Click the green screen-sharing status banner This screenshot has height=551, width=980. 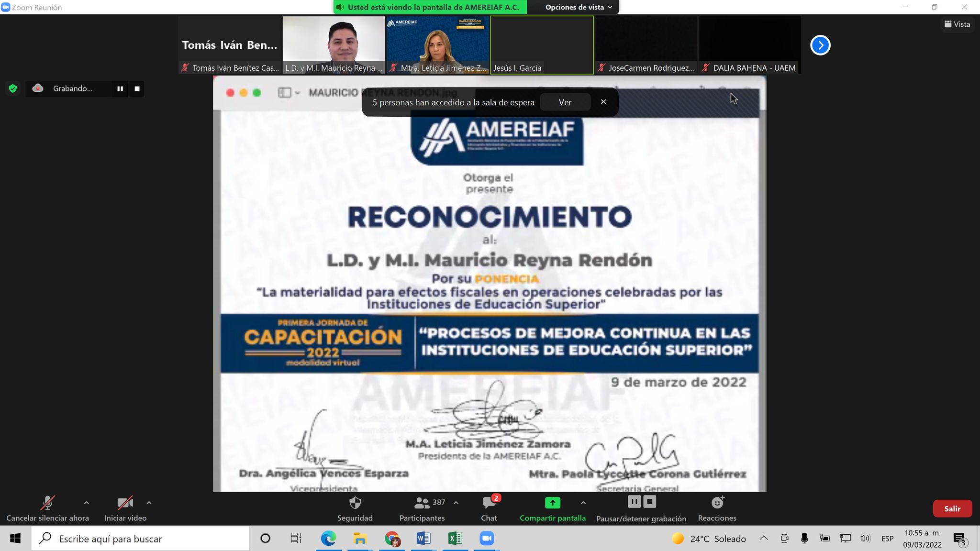coord(430,7)
